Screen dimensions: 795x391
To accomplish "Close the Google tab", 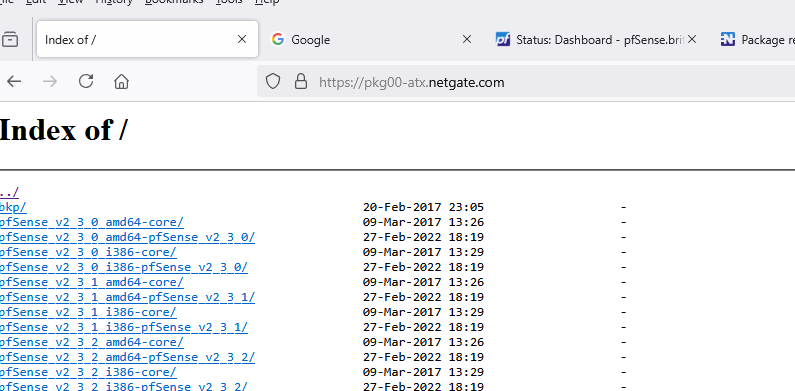I will point(467,39).
